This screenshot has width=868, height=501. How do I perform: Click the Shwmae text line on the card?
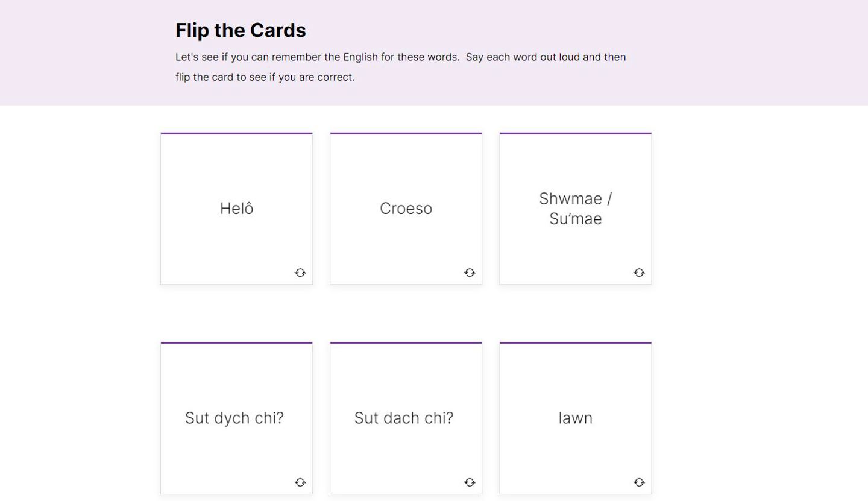(575, 199)
